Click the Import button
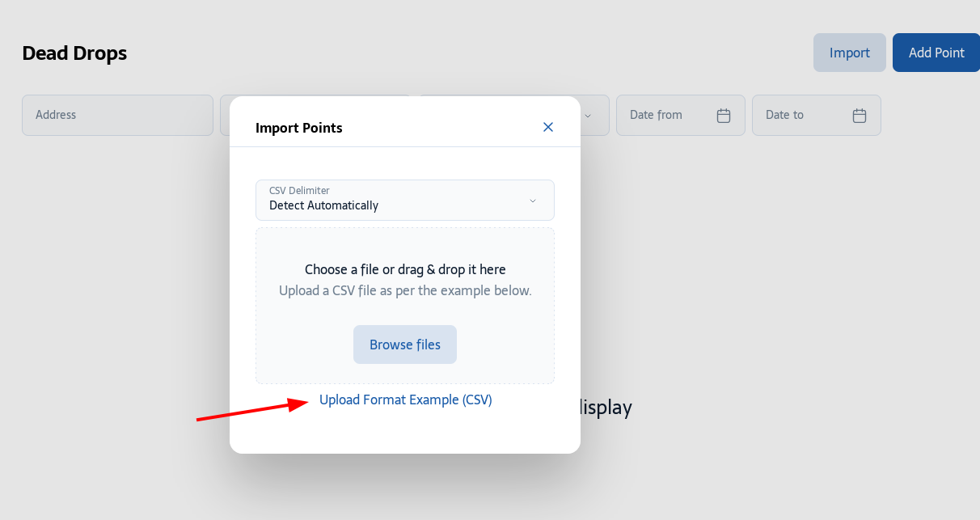 850,53
